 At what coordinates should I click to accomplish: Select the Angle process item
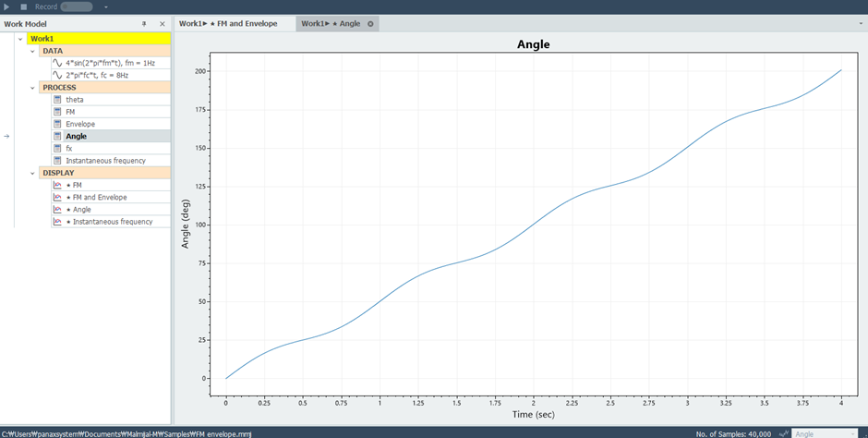[111, 136]
